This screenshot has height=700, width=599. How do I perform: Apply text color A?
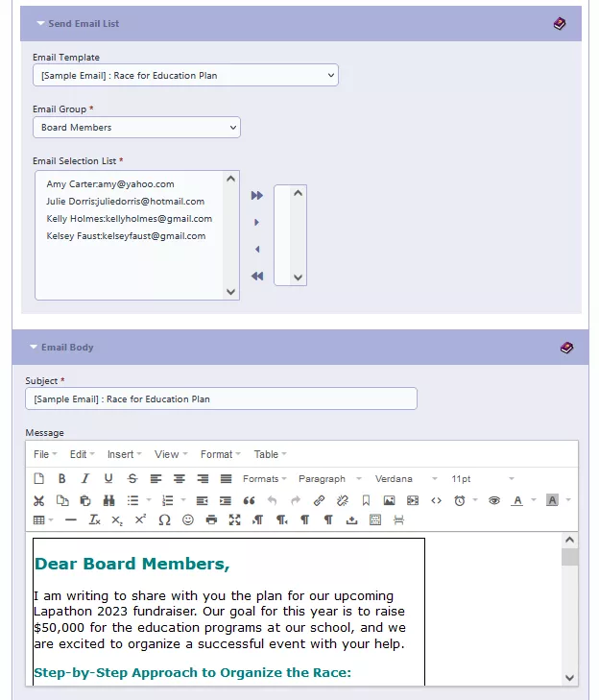(x=517, y=500)
